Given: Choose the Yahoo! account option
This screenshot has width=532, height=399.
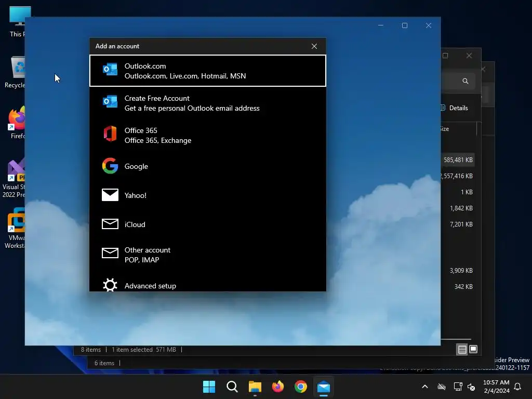Looking at the screenshot, I should pos(208,195).
